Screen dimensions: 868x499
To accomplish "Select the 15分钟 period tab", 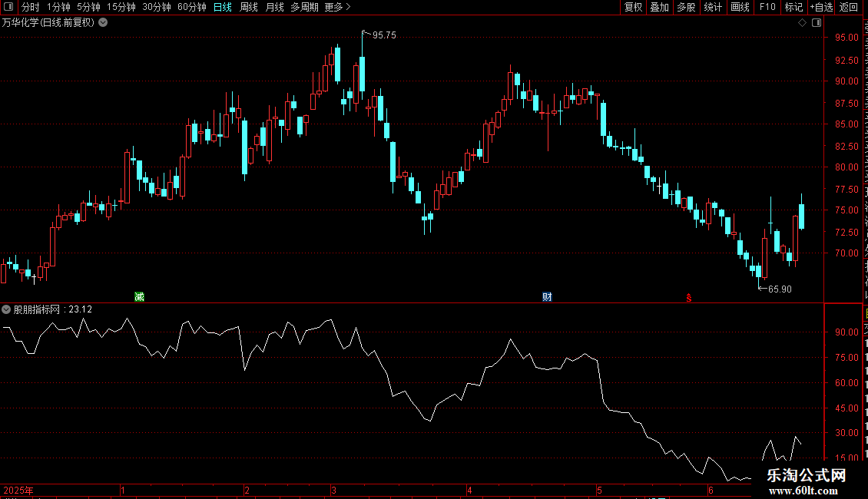I will pyautogui.click(x=121, y=7).
